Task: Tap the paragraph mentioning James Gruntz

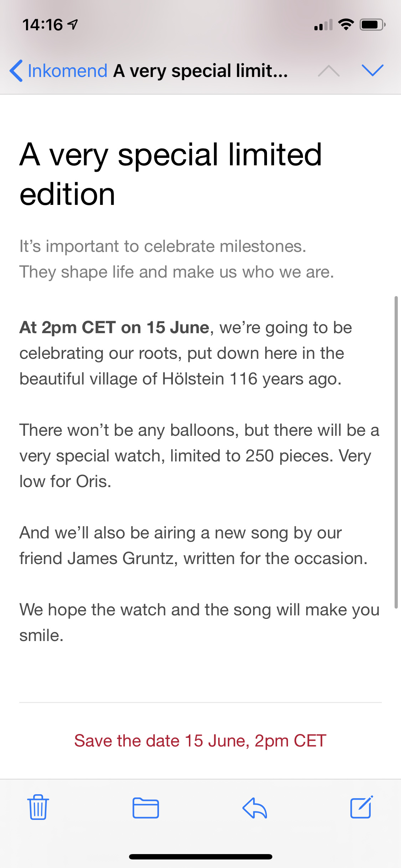Action: [193, 546]
